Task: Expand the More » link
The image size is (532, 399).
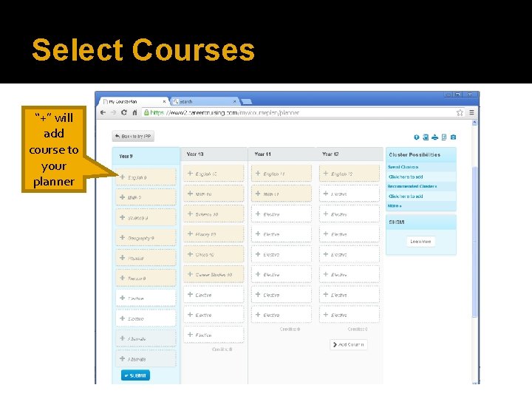Action: click(395, 206)
